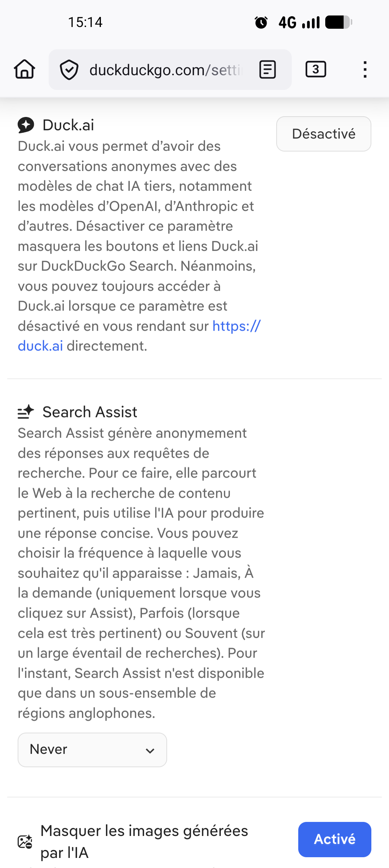Image resolution: width=389 pixels, height=868 pixels.
Task: Tap Masquer les images générées par l'IA label
Action: (x=144, y=841)
